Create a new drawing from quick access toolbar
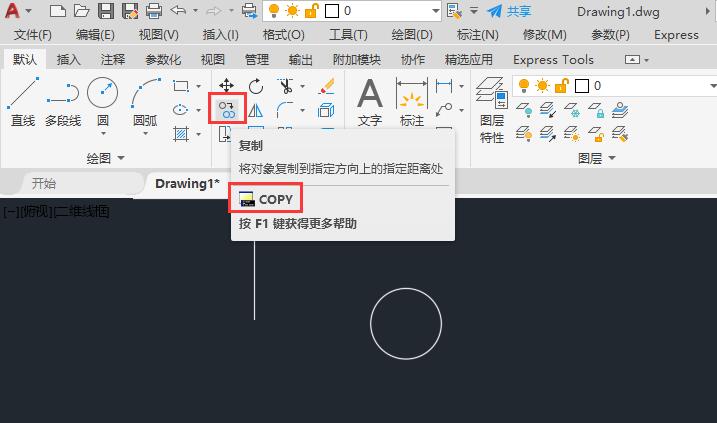 tap(58, 11)
